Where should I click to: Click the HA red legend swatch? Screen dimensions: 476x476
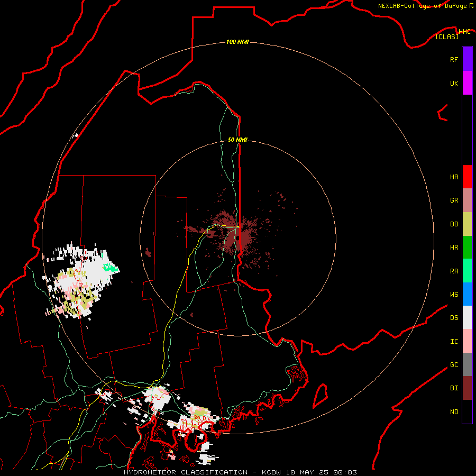click(x=467, y=177)
